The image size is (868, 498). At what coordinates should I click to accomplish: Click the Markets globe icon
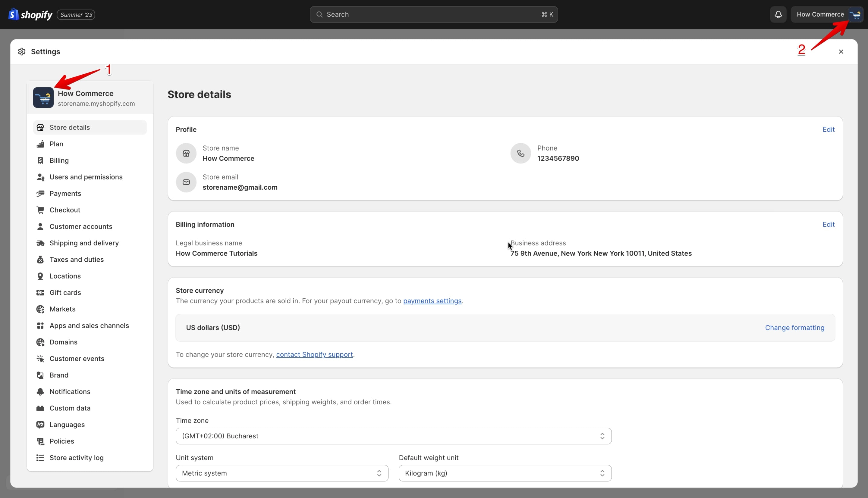(40, 309)
